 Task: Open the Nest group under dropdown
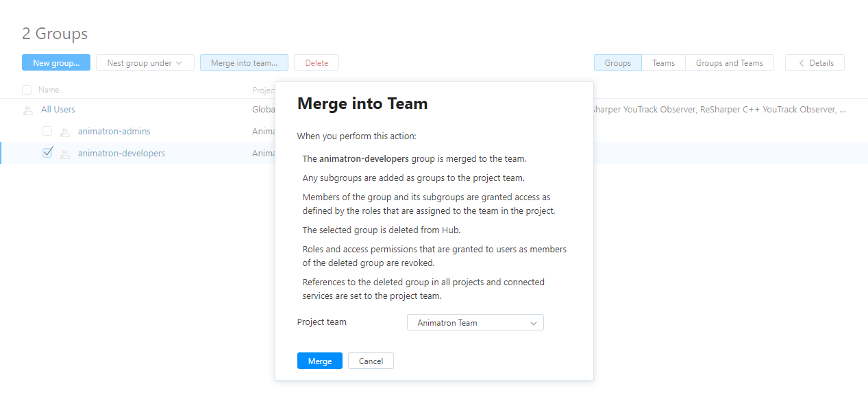(145, 62)
